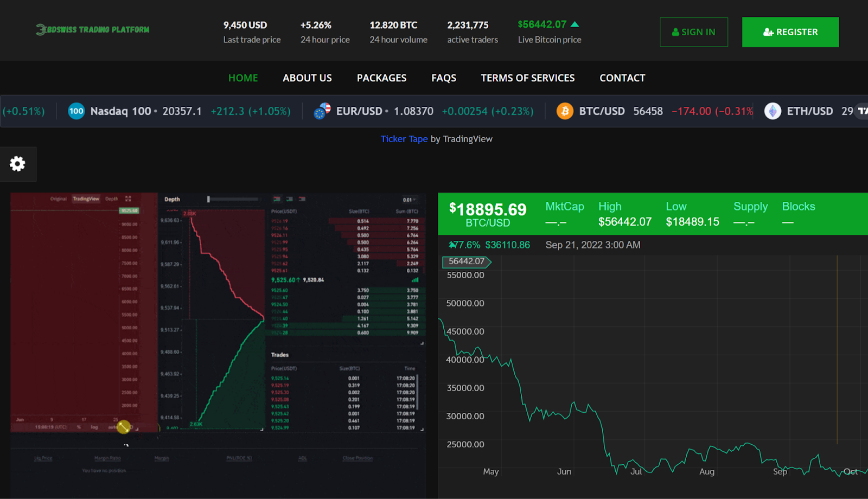The height and width of the screenshot is (499, 868).
Task: Click the green up-arrow beside $56442.07
Action: coord(575,24)
